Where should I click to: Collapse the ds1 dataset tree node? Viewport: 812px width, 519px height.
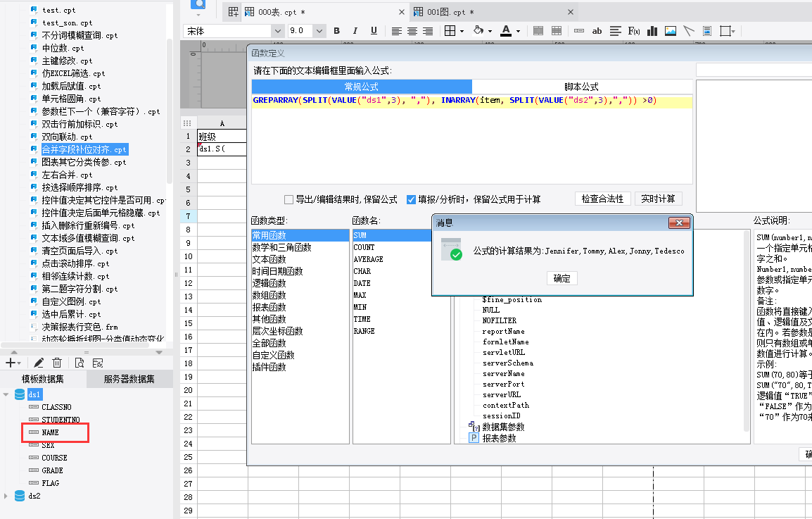pyautogui.click(x=6, y=394)
